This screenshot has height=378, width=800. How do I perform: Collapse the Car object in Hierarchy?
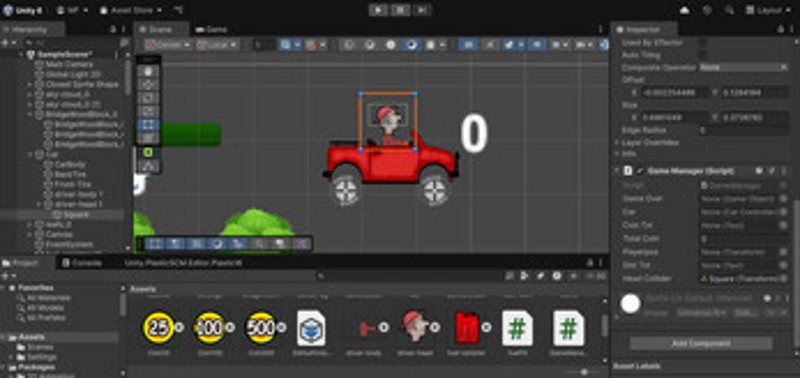(30, 154)
